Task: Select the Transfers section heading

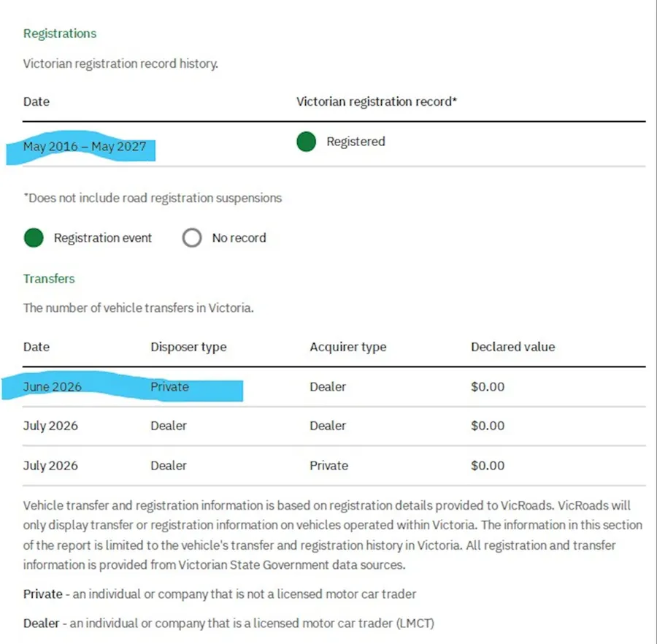Action: [49, 279]
